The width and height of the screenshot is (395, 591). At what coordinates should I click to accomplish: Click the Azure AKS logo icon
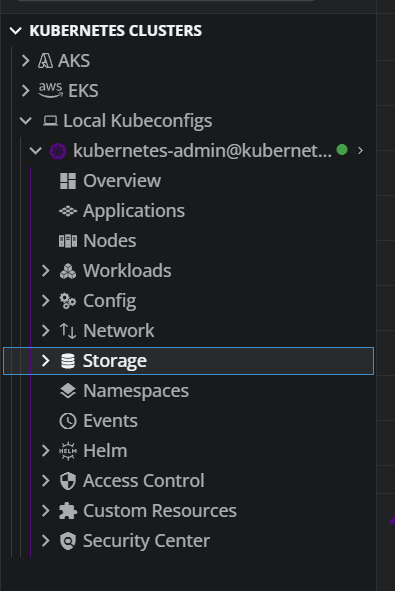click(x=45, y=61)
